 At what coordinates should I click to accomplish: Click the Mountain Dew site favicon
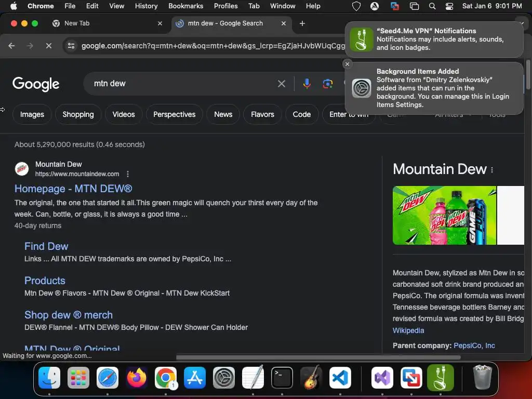pos(22,169)
